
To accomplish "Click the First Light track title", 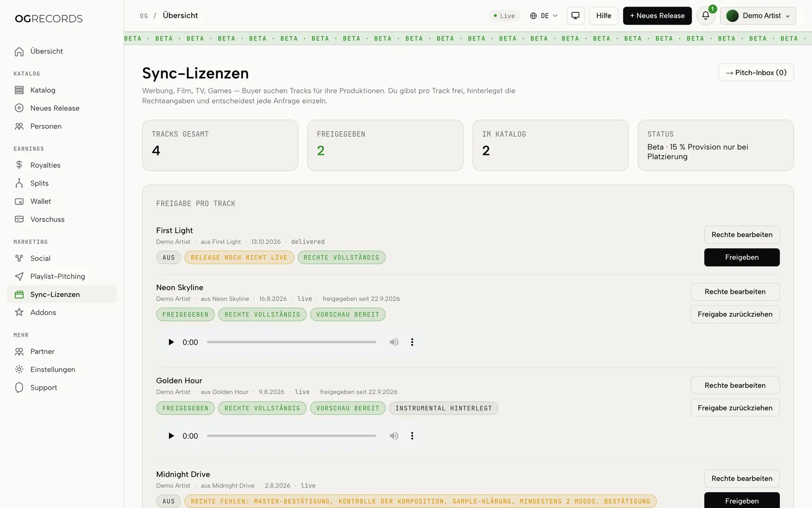I will click(x=175, y=231).
